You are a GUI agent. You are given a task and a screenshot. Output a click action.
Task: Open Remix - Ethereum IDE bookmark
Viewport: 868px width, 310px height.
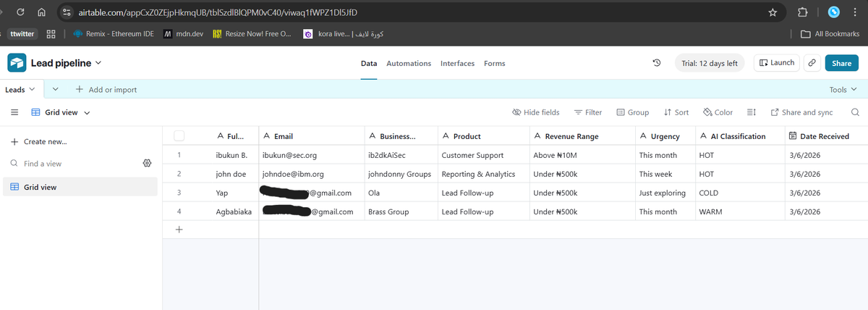113,34
